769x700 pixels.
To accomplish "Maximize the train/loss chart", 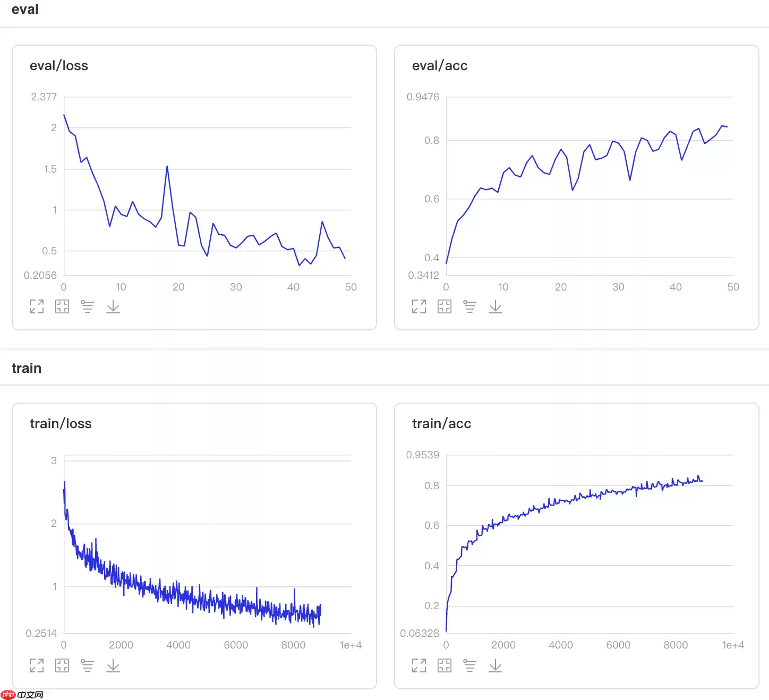I will point(37,665).
